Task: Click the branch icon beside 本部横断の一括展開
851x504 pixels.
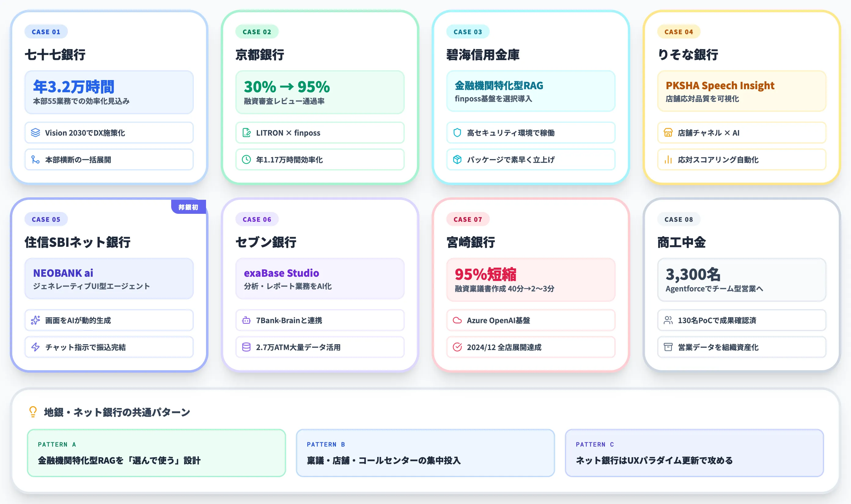Action: pyautogui.click(x=35, y=160)
